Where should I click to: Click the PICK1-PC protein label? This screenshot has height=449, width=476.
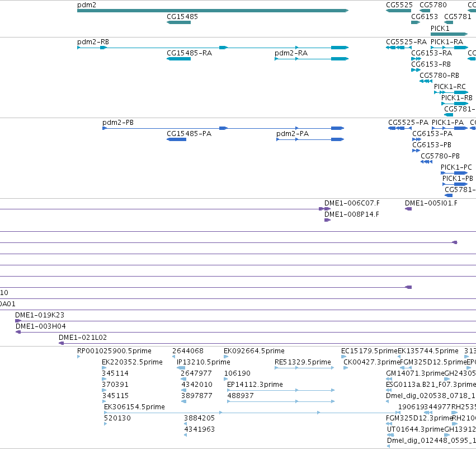point(456,167)
